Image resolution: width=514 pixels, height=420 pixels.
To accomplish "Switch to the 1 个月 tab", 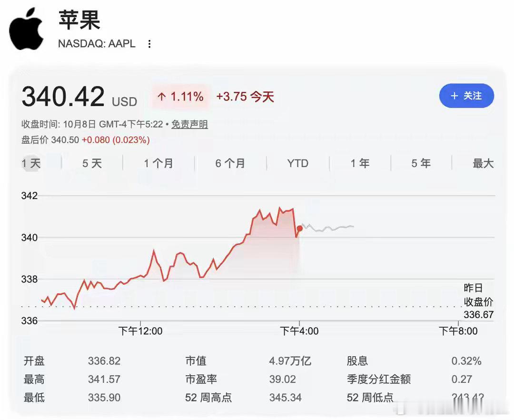I will tap(158, 163).
